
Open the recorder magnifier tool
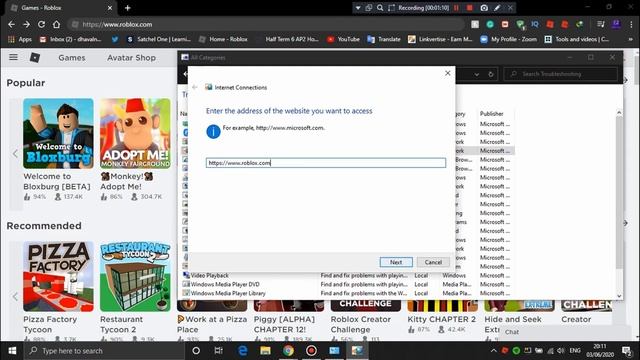tap(380, 8)
